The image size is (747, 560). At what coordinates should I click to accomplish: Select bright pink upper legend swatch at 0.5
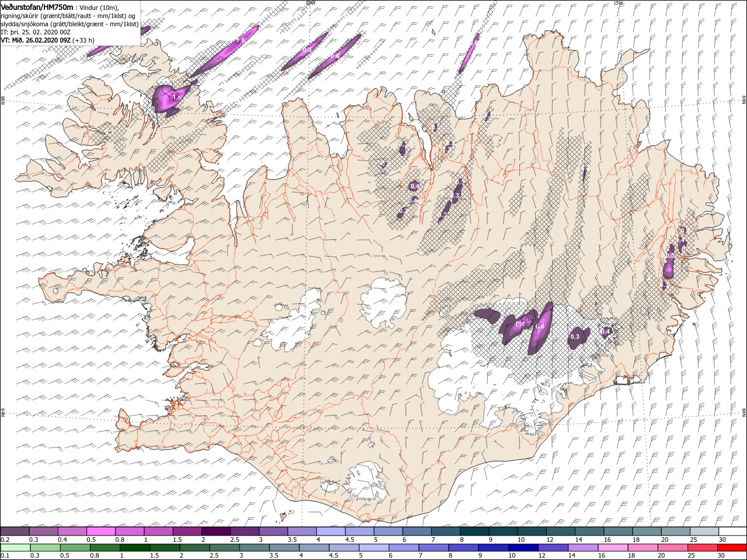(100, 531)
